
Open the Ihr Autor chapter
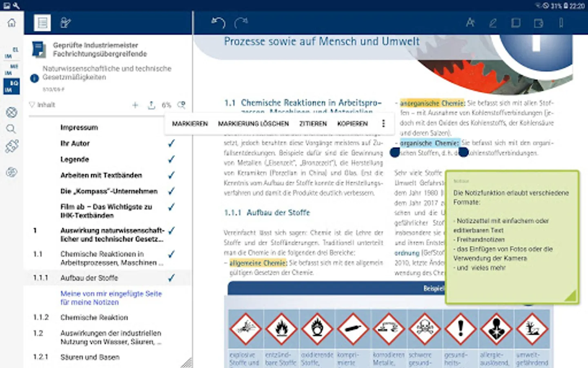(75, 144)
